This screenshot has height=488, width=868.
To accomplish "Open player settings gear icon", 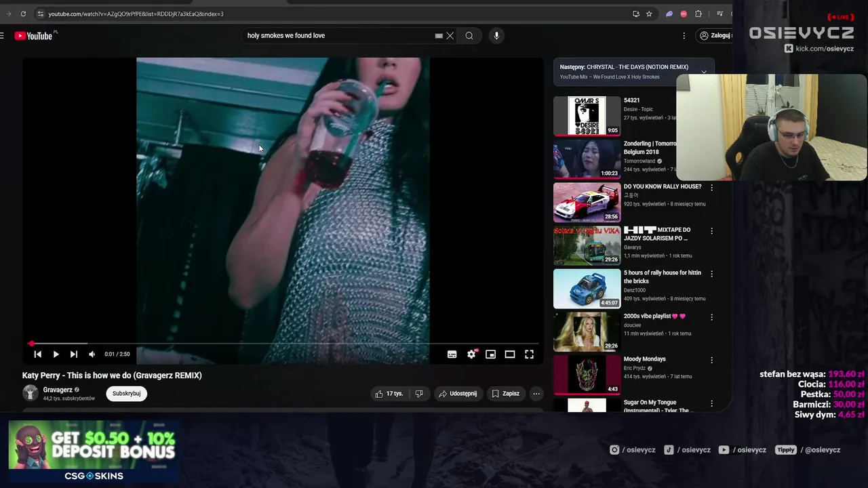I will coord(471,354).
